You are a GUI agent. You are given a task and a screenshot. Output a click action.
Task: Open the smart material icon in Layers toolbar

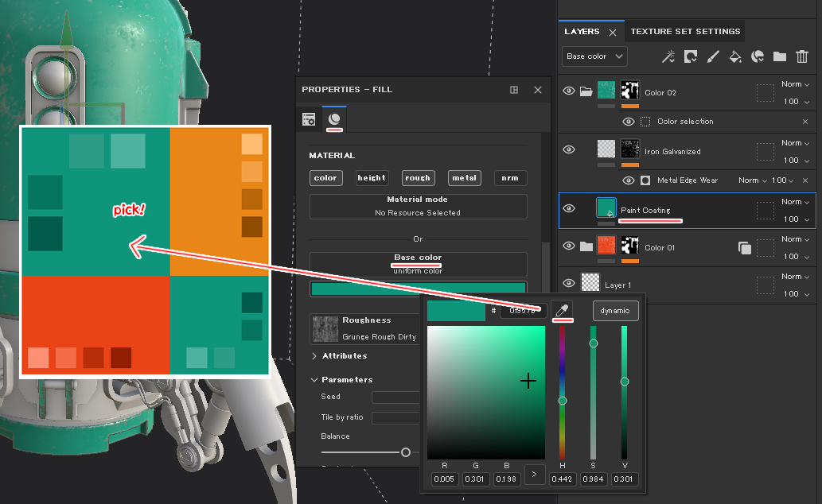tap(758, 56)
